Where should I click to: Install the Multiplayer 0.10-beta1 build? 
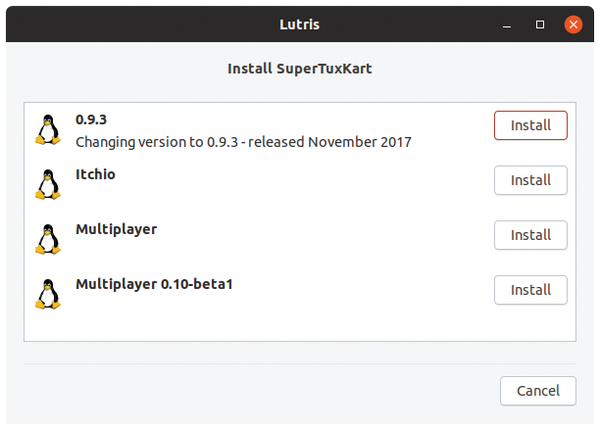pos(530,290)
